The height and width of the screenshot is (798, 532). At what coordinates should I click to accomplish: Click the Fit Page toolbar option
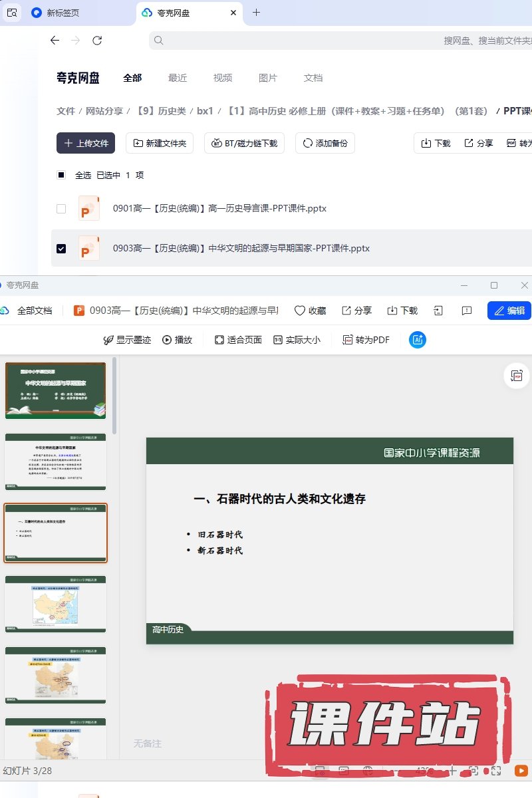click(238, 340)
